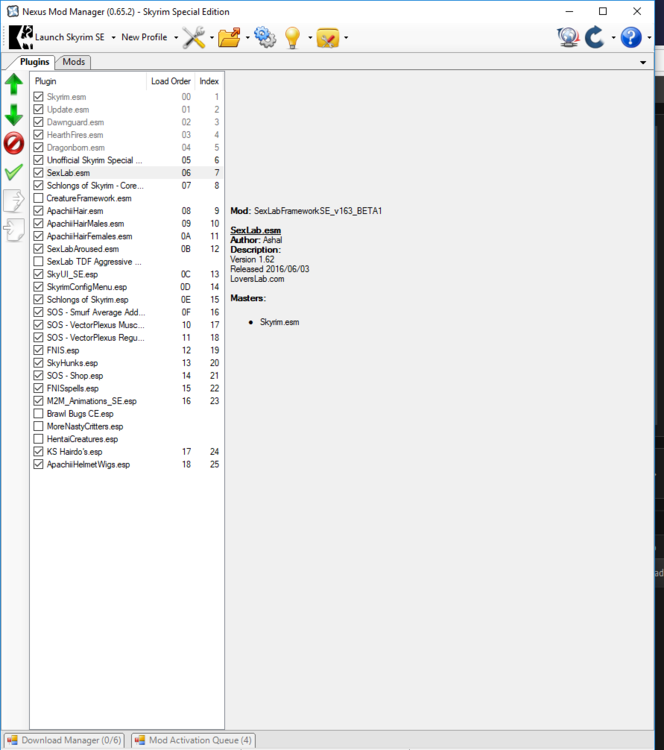664x750 pixels.
Task: Click the export load order icon
Action: (14, 200)
